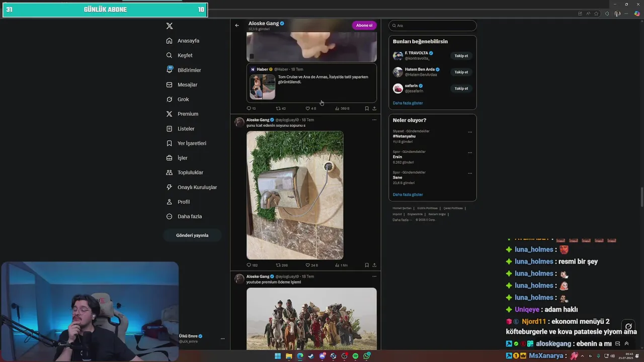Image resolution: width=644 pixels, height=362 pixels.
Task: View stats of hand dryer post
Action: click(342, 265)
